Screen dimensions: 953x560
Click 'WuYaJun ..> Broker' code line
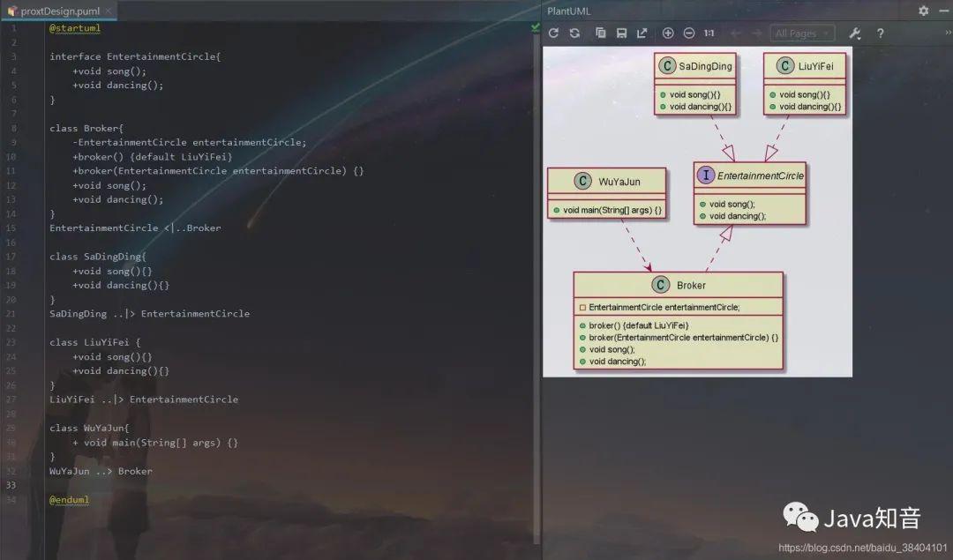[101, 471]
